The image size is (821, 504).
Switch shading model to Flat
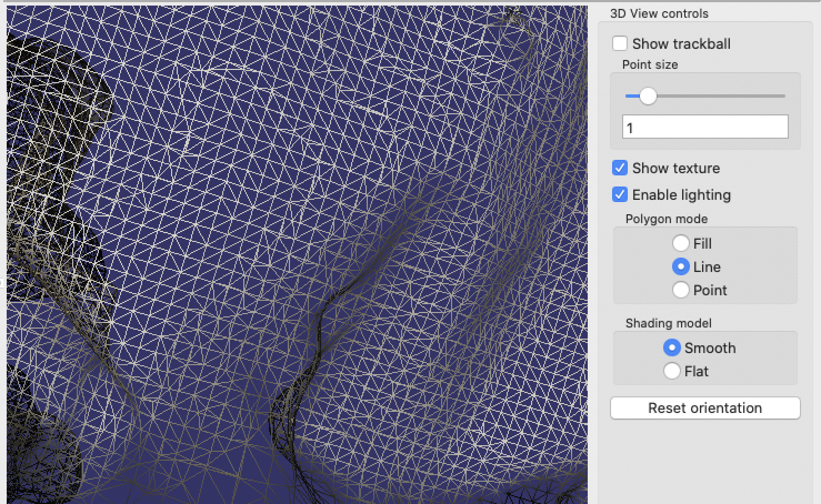(672, 371)
